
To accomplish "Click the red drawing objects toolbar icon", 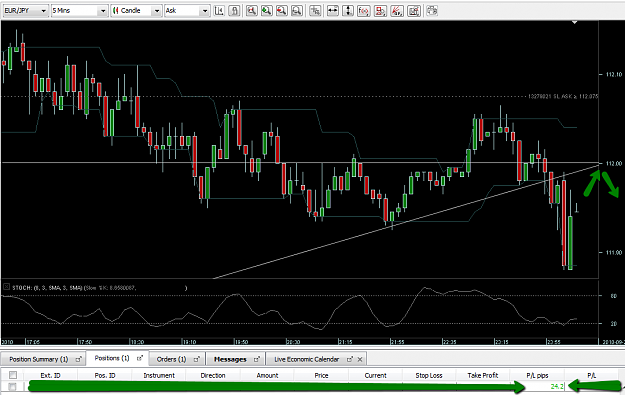I will [x=380, y=11].
